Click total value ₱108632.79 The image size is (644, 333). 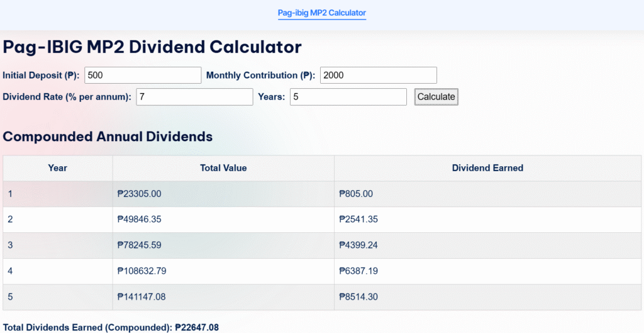pyautogui.click(x=142, y=271)
